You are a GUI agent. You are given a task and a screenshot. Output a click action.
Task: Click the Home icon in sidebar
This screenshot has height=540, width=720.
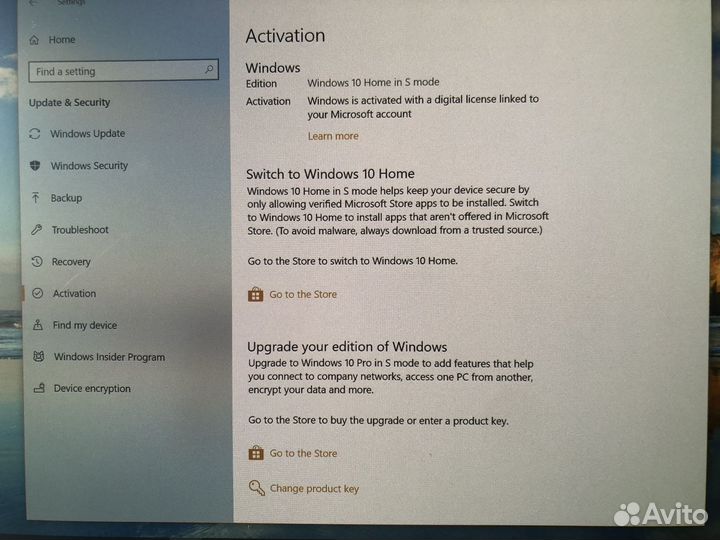coord(35,40)
